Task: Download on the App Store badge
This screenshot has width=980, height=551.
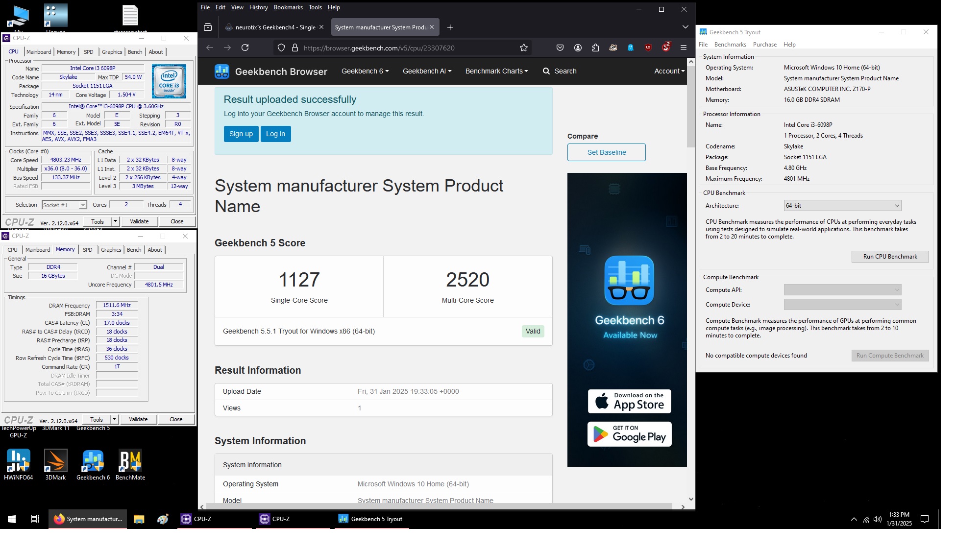Action: click(630, 401)
